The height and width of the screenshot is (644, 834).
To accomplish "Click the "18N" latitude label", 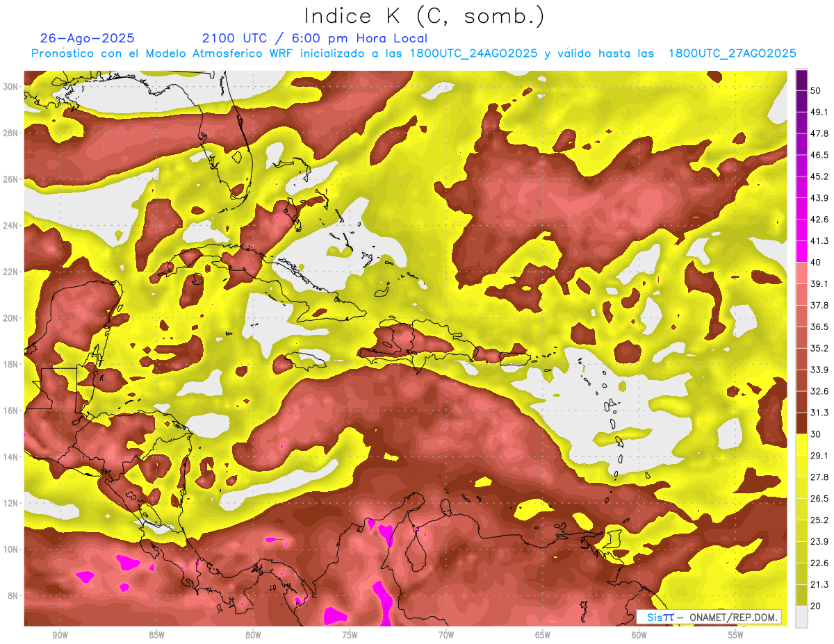I will (12, 365).
